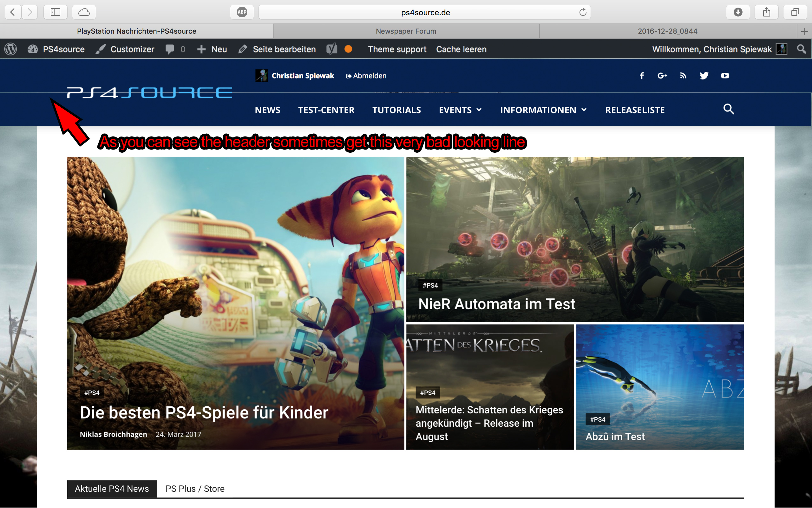Visit the YouTube social icon
Image resolution: width=812 pixels, height=508 pixels.
click(x=725, y=76)
